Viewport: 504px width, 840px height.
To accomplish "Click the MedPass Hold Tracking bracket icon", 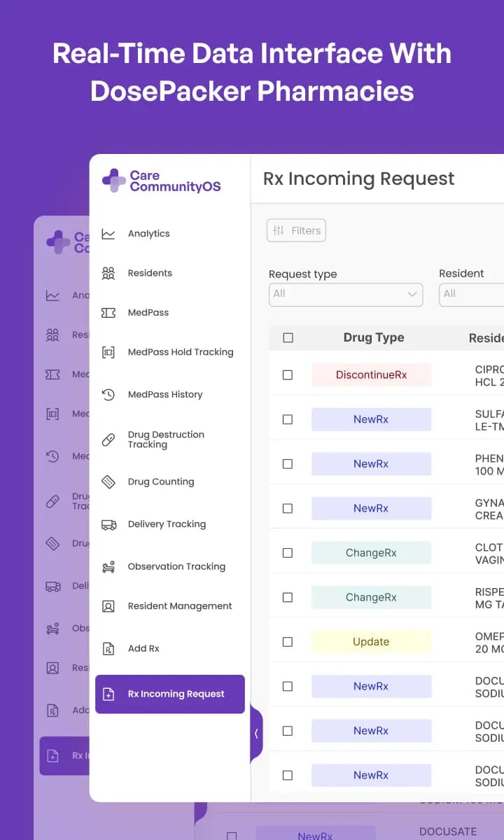I will [108, 352].
